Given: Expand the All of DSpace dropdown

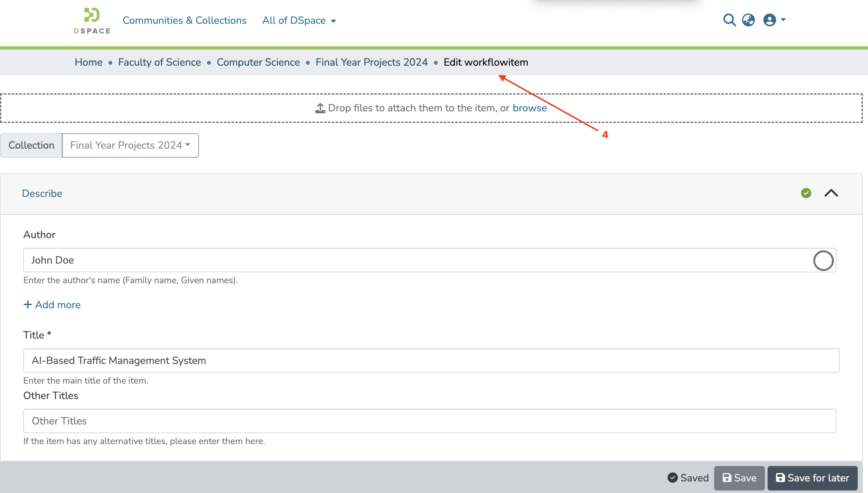Looking at the screenshot, I should [299, 21].
